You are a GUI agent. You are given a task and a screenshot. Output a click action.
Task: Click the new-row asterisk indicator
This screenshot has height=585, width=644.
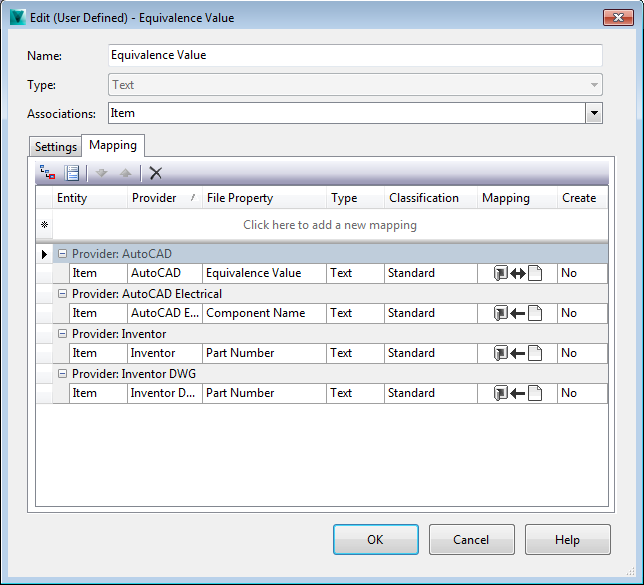pyautogui.click(x=44, y=225)
